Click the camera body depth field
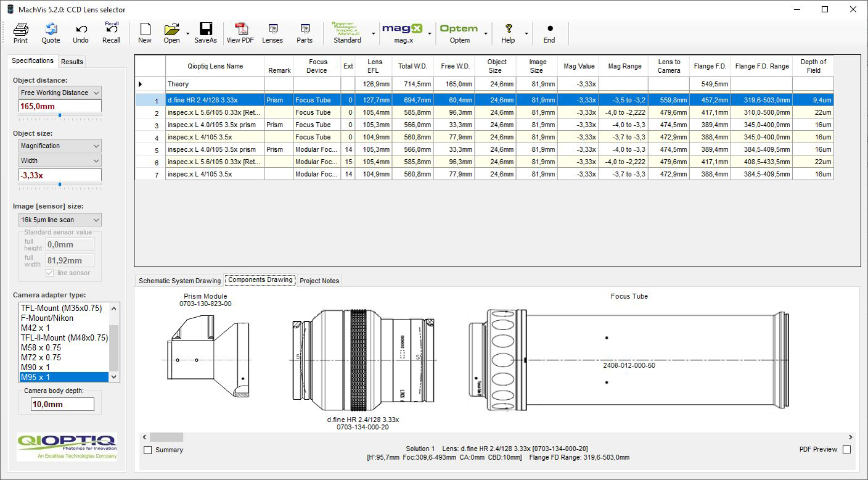This screenshot has height=480, width=868. tap(62, 404)
